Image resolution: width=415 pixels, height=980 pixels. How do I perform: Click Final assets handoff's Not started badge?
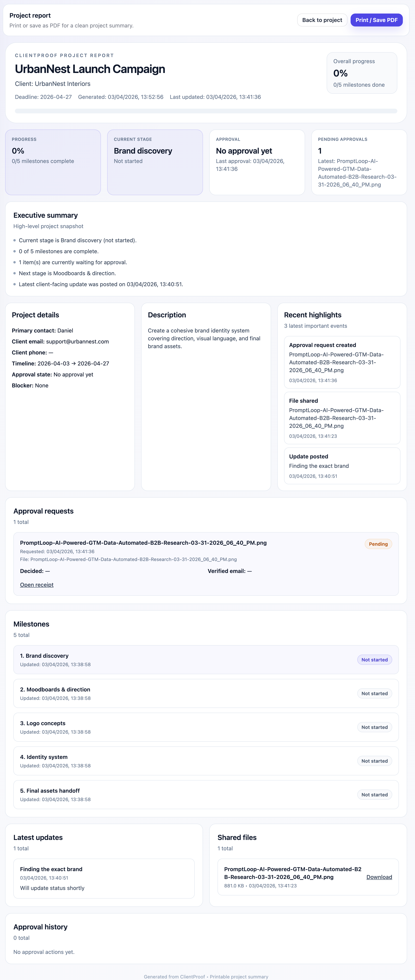[374, 795]
